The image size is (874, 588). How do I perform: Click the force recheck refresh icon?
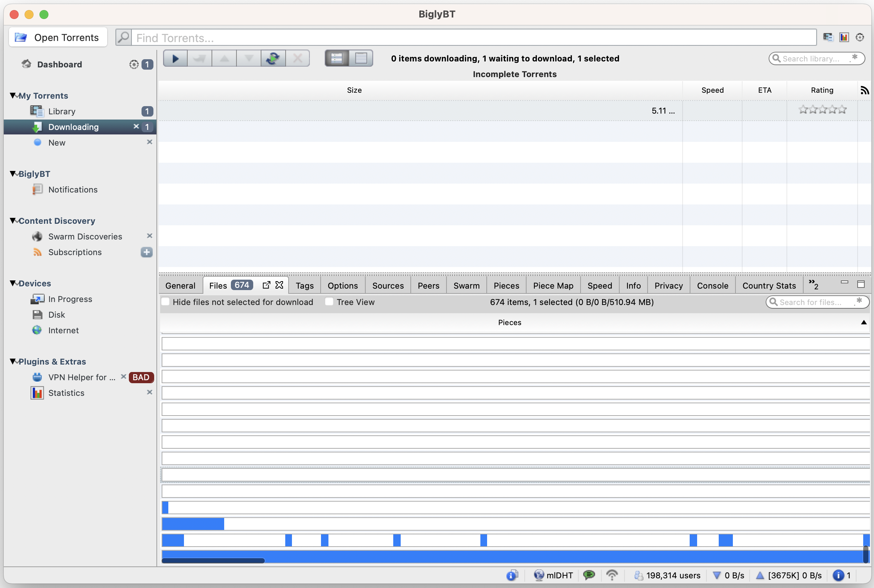pyautogui.click(x=273, y=58)
